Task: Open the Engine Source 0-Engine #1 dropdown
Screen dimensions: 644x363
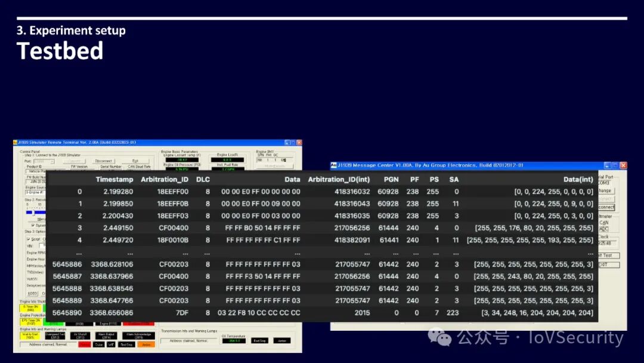Action: pos(35,192)
